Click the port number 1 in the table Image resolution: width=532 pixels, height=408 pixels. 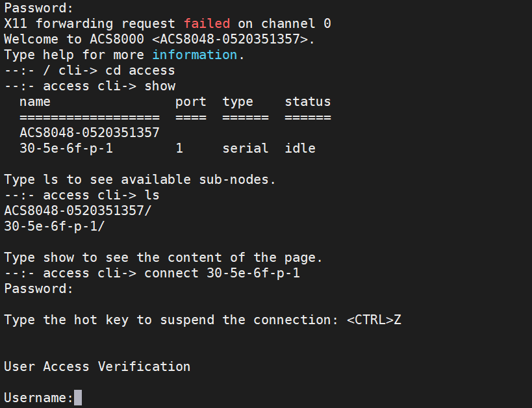pos(179,148)
